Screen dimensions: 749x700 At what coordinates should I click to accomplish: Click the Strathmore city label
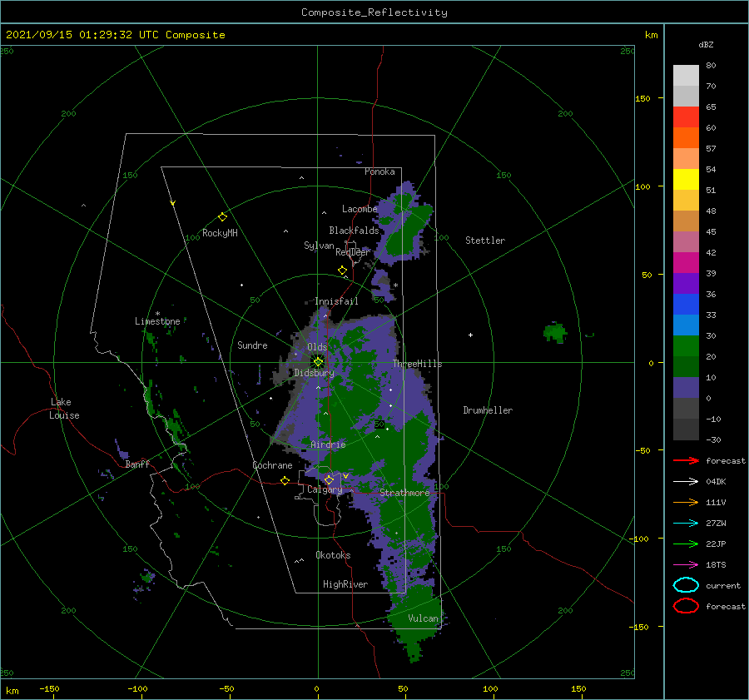coord(404,493)
